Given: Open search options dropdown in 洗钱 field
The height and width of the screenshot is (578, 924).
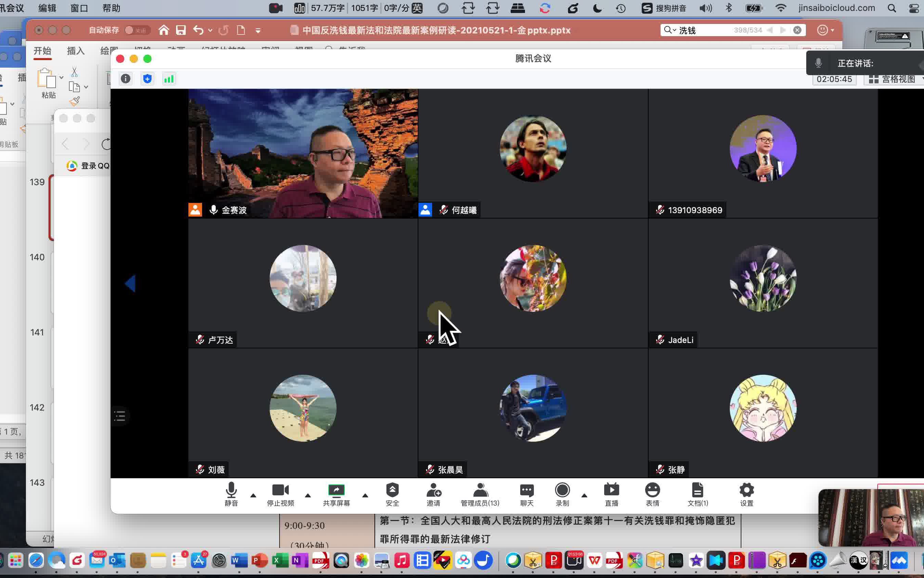Looking at the screenshot, I should pos(674,30).
